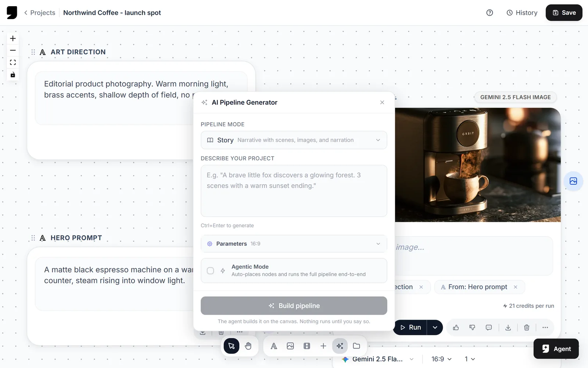
Task: Open the help question mark icon
Action: 490,13
